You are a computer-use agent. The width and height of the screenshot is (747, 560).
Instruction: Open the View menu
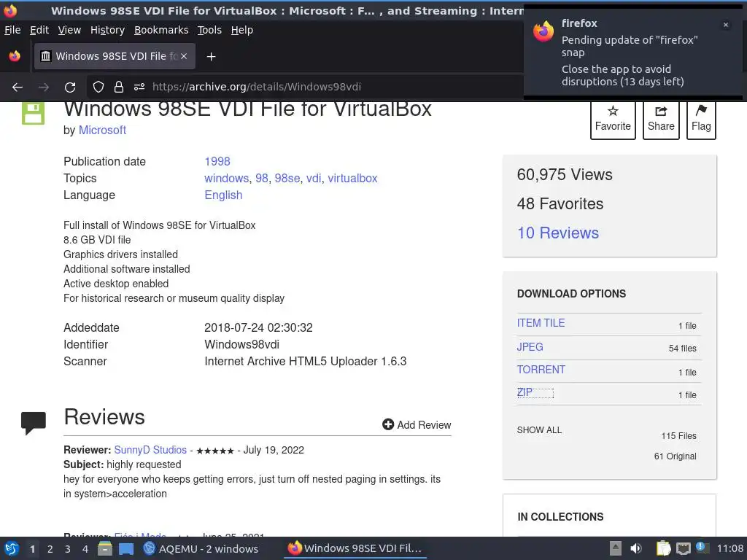point(69,30)
